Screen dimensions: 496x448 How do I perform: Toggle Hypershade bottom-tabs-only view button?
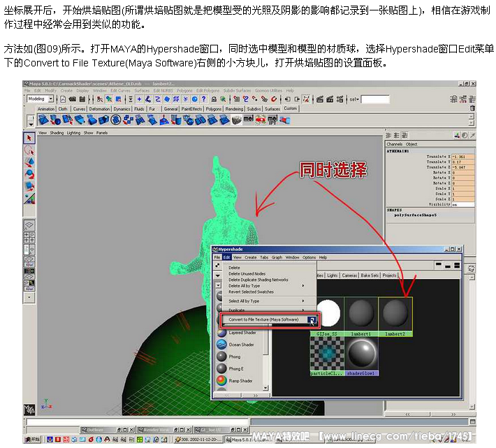coord(448,265)
